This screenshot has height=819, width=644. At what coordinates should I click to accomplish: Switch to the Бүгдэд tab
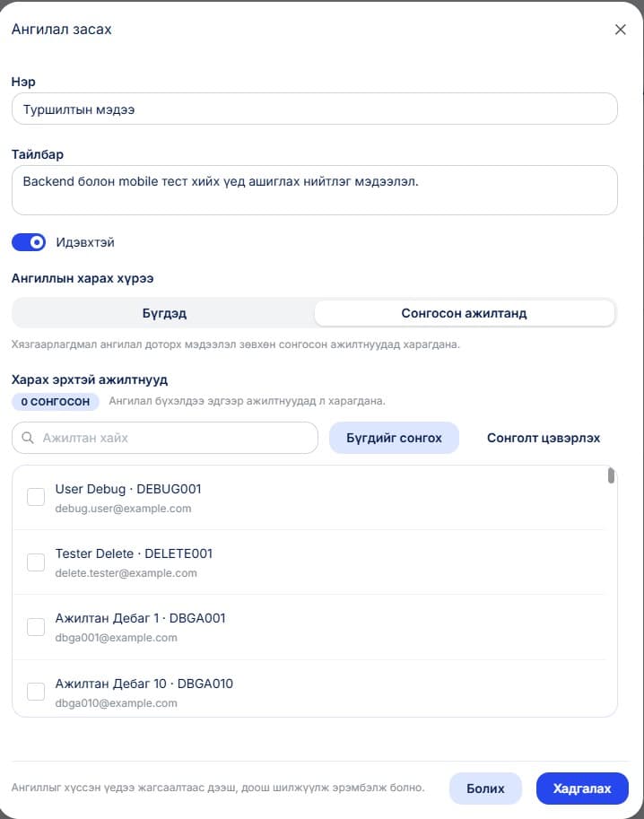[x=164, y=313]
